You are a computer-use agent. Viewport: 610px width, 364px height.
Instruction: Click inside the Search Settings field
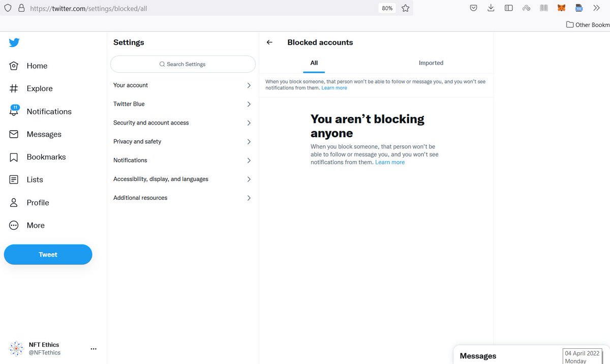click(x=183, y=64)
